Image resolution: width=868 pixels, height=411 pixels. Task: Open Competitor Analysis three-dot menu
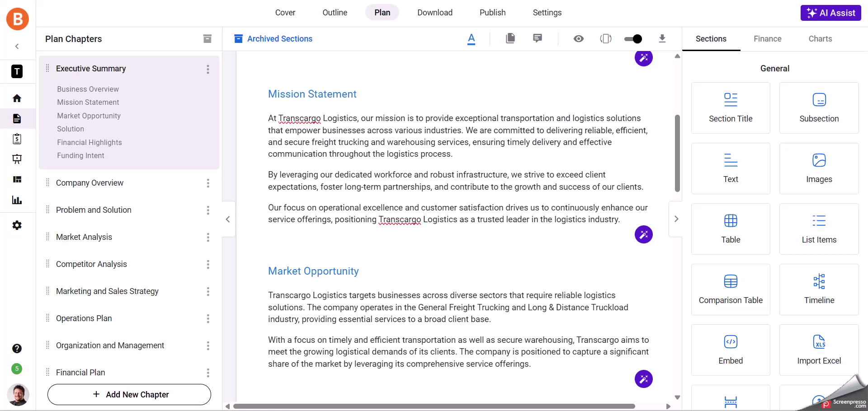208,264
